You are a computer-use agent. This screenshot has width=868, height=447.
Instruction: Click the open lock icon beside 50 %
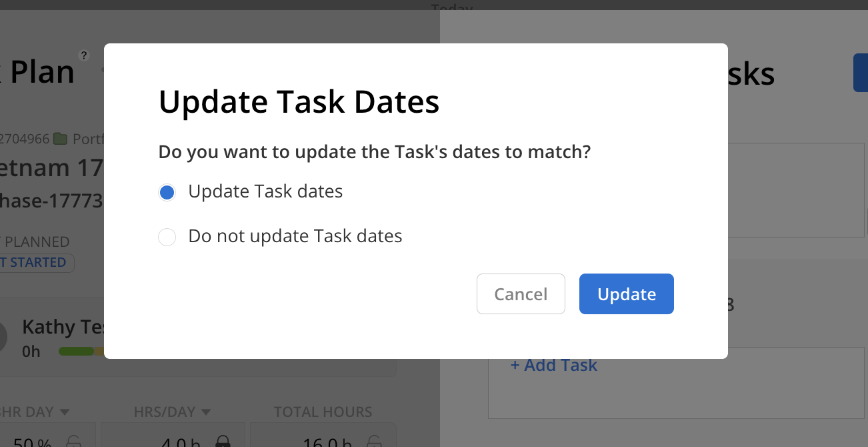click(73, 442)
